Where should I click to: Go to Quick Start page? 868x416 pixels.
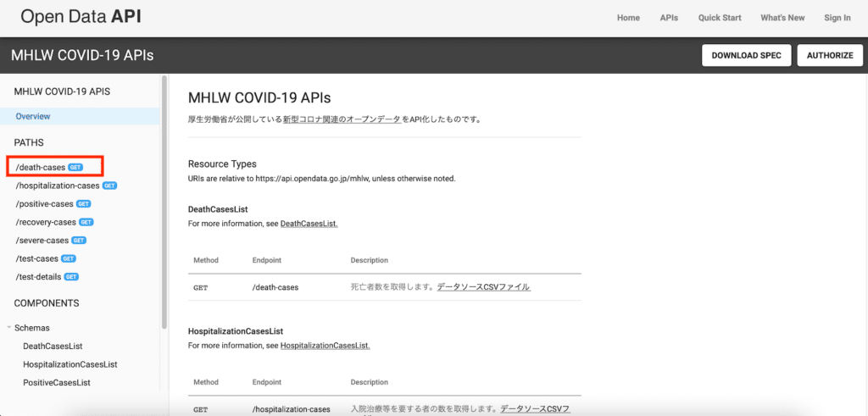pos(720,18)
